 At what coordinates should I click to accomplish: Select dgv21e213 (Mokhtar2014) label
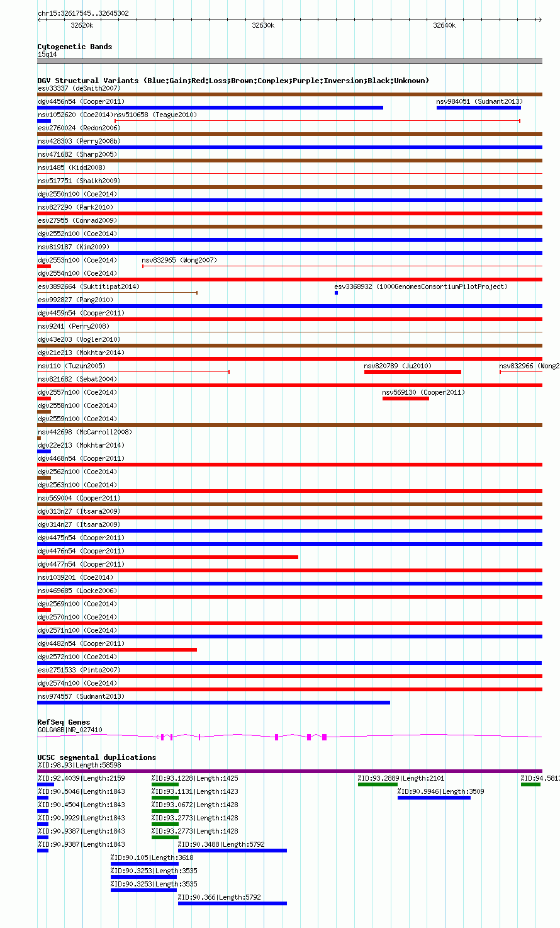click(81, 353)
